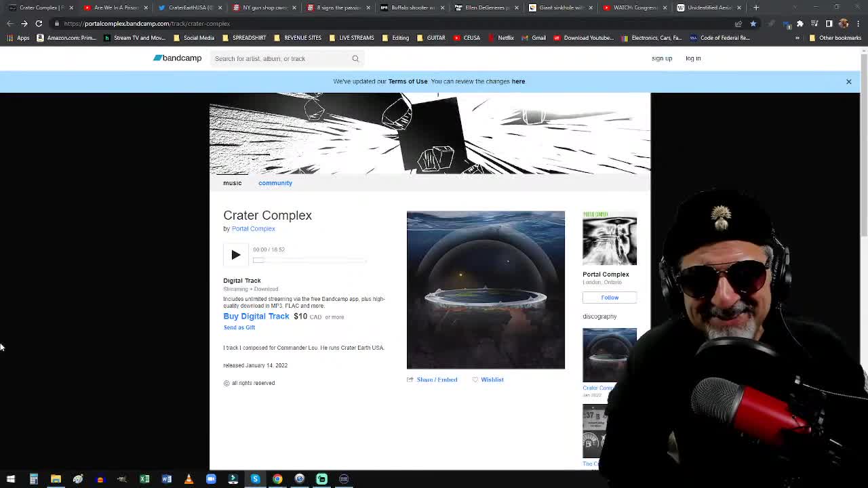This screenshot has width=868, height=488.
Task: Review changes via the 'here' link
Action: (x=518, y=81)
